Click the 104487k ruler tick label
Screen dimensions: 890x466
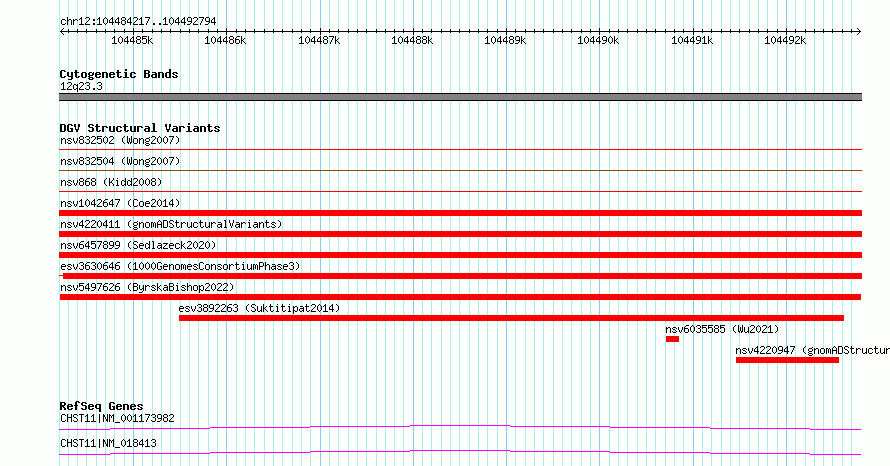319,40
